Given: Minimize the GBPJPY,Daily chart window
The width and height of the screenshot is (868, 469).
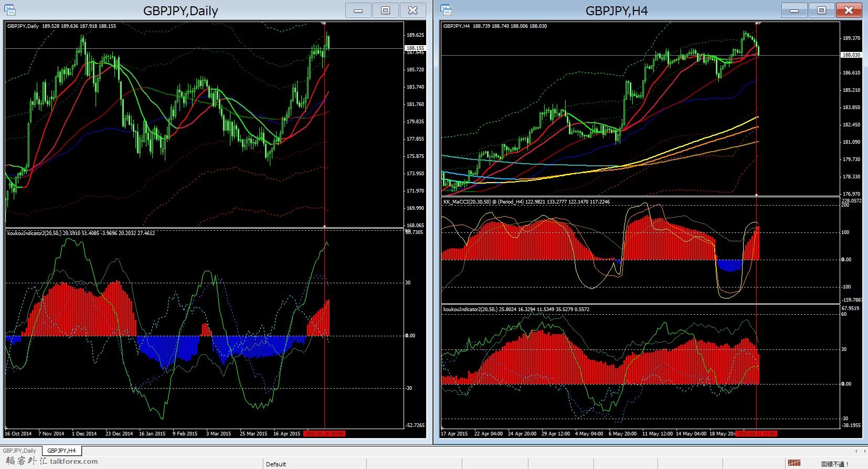Looking at the screenshot, I should point(358,10).
